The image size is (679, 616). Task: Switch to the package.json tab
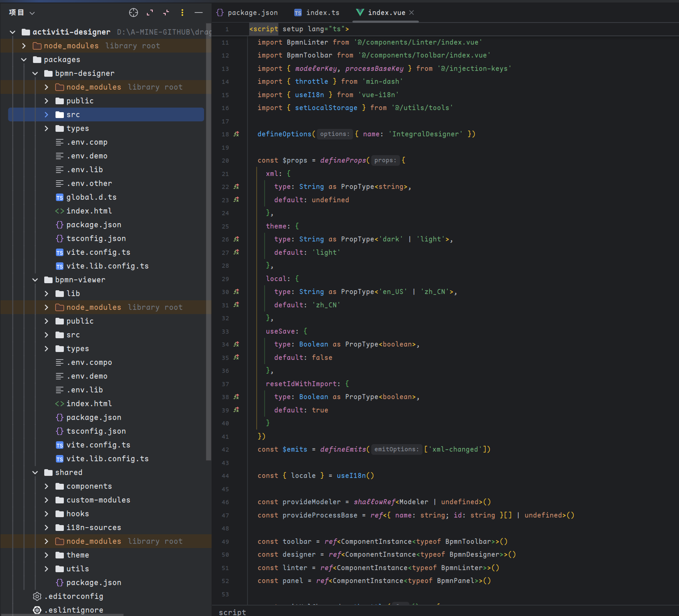click(x=247, y=13)
